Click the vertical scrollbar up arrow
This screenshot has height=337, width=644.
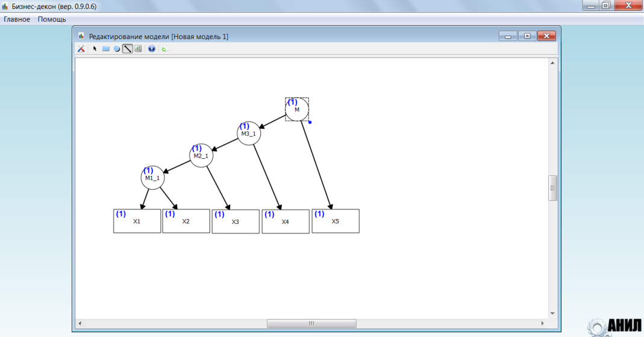552,63
